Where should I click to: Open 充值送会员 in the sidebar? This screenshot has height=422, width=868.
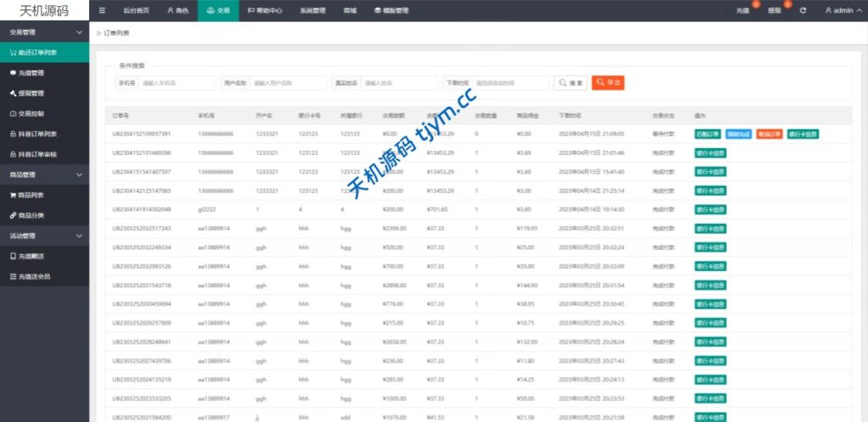click(34, 276)
